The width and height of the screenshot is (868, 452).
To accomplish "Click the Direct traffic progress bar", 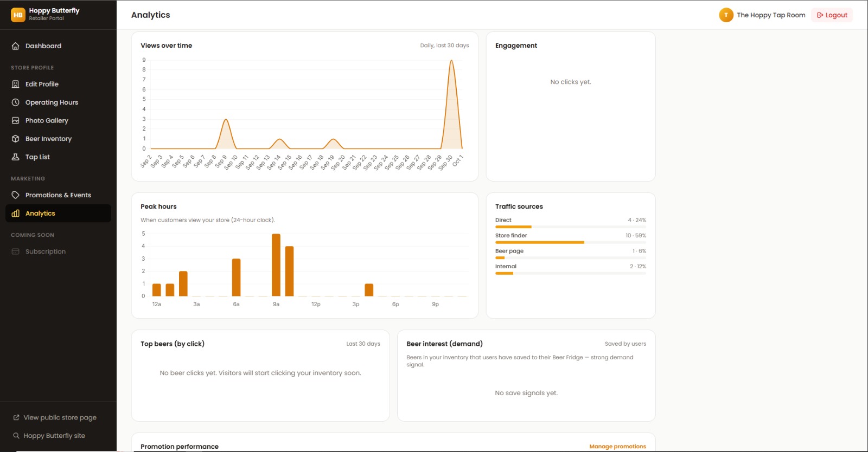I will 571,227.
